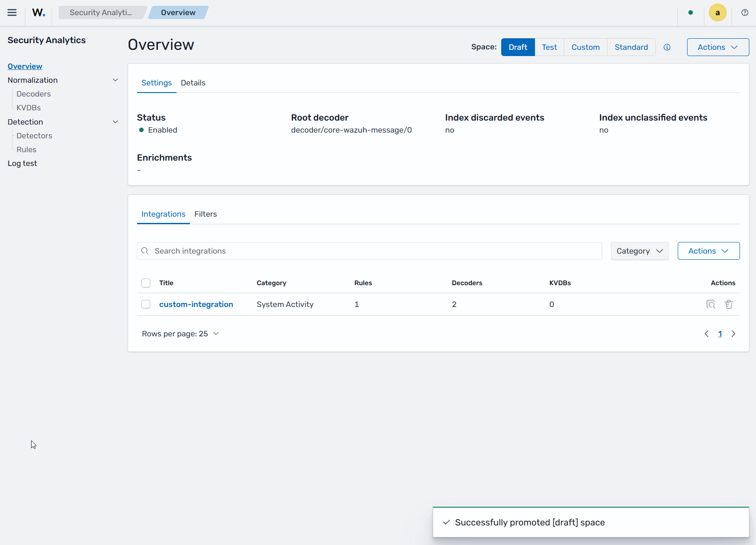Open Log test in the sidebar
The width and height of the screenshot is (756, 545).
click(22, 163)
